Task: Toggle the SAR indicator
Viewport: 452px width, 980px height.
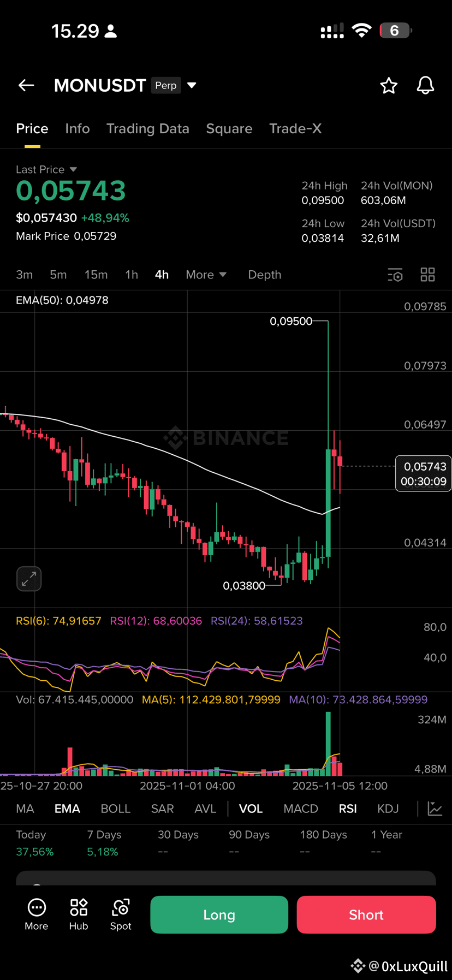Action: 163,809
